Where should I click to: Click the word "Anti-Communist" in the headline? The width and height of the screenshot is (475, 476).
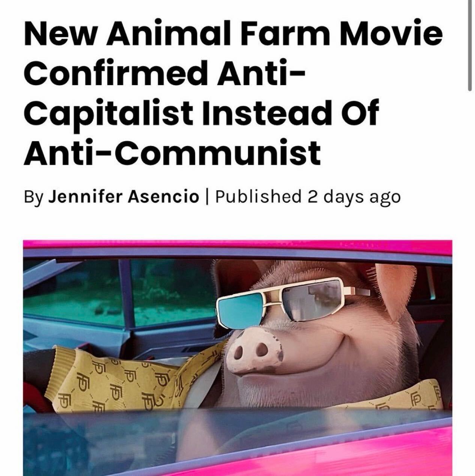tap(172, 152)
